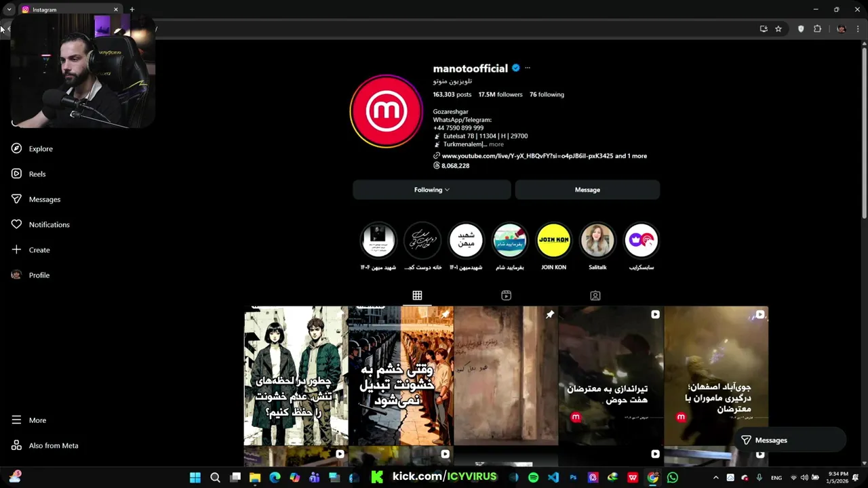Switch to the Reels tab on profile
Image resolution: width=868 pixels, height=488 pixels.
pos(506,296)
